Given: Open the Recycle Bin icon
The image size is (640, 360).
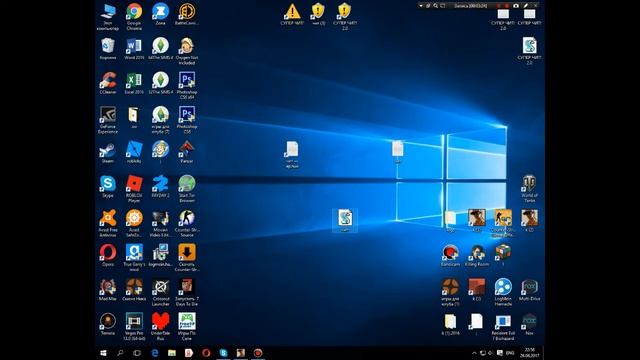Looking at the screenshot, I should [108, 48].
